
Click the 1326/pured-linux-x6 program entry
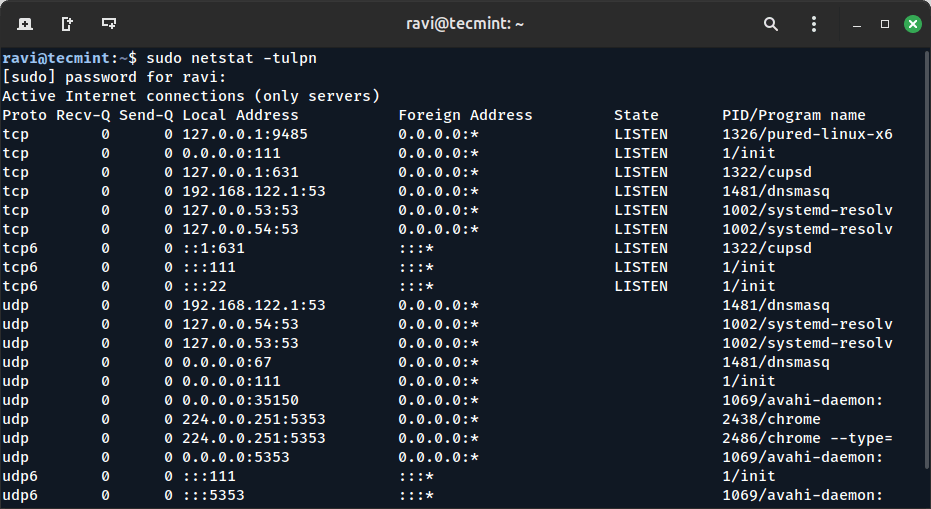(x=806, y=134)
